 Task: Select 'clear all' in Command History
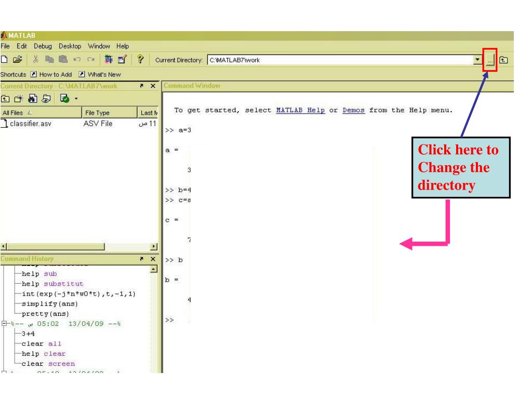tap(42, 344)
